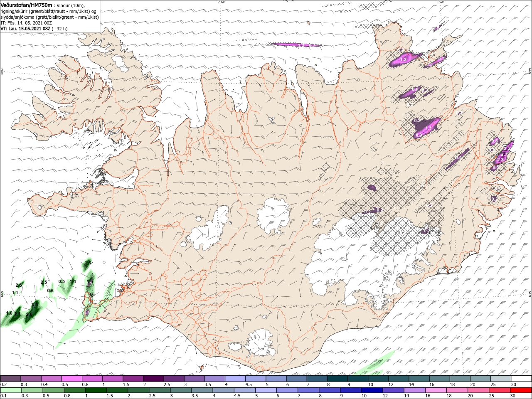Click the valid time 'VT: Lau. 15.05.2021 08Z'
The image size is (532, 399).
(25, 29)
